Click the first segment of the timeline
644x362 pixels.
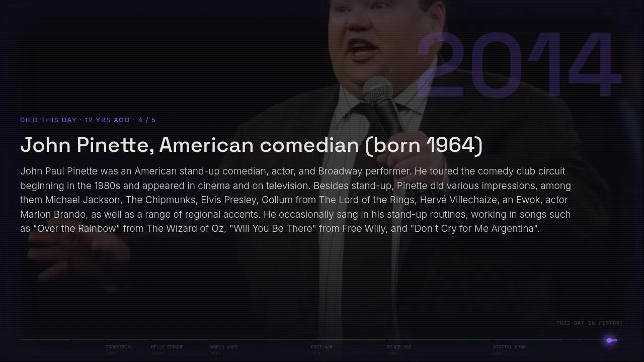coord(29,340)
